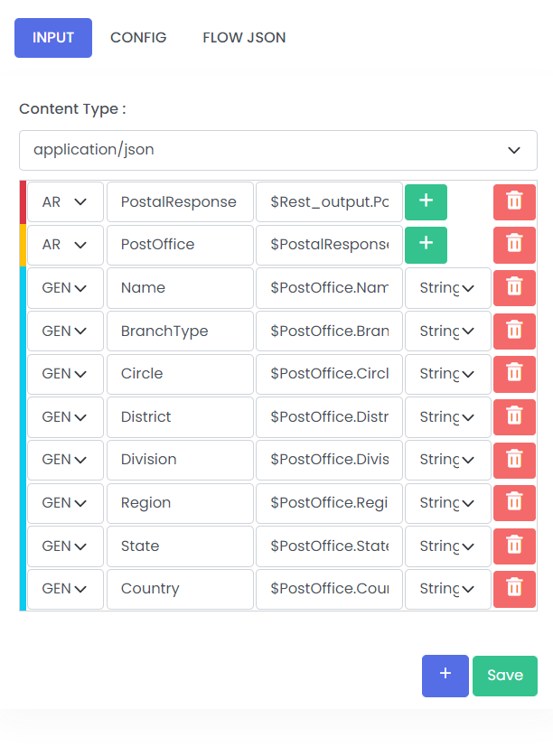Change String data type for Name
The width and height of the screenshot is (553, 756).
click(x=448, y=288)
